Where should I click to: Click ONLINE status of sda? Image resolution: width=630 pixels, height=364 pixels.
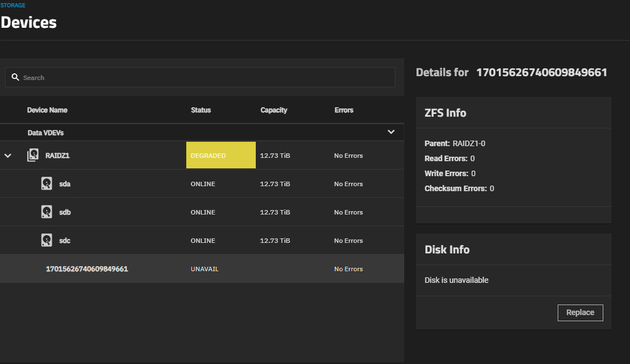(203, 184)
